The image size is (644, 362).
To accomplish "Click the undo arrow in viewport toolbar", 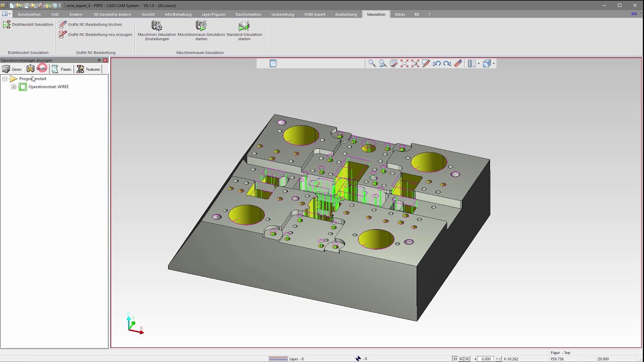I will [x=437, y=63].
